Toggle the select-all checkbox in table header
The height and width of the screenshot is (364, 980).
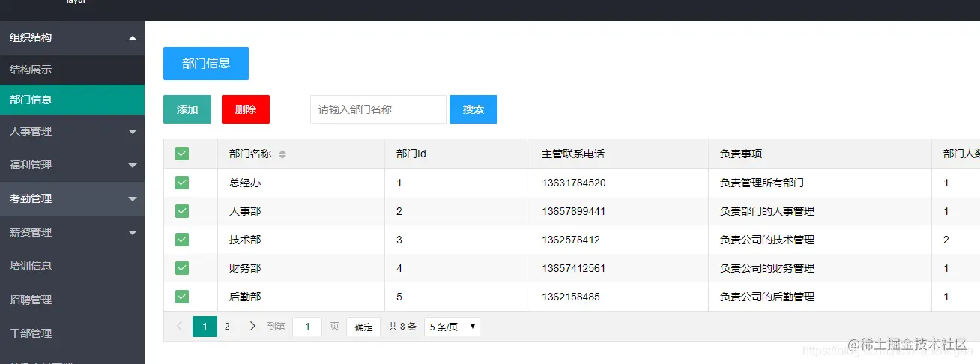[182, 154]
